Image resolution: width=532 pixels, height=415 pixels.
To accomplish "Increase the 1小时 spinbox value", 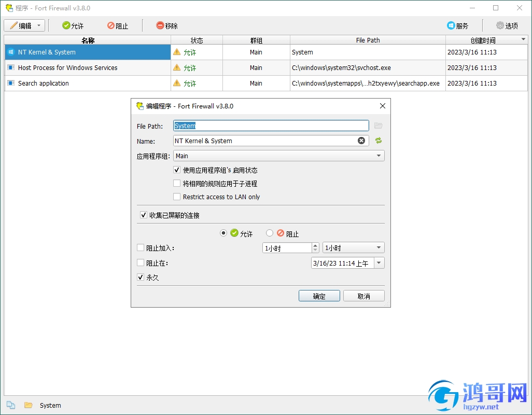I will coord(315,245).
